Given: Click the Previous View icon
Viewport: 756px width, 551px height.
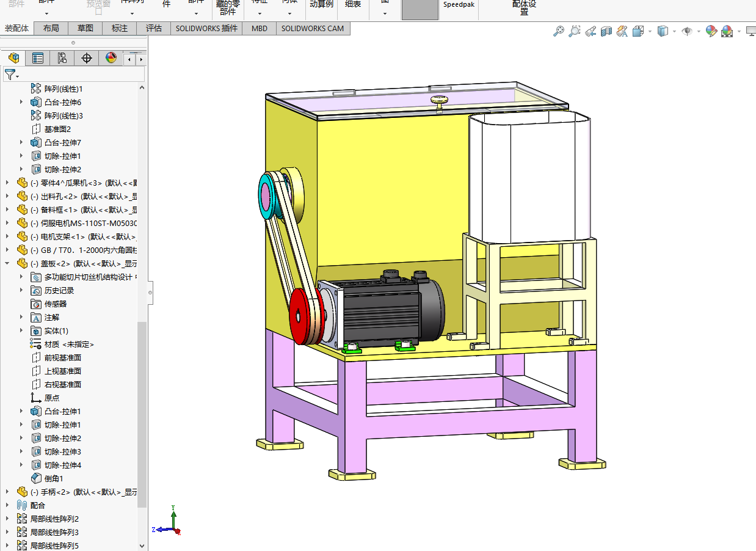Looking at the screenshot, I should [591, 31].
